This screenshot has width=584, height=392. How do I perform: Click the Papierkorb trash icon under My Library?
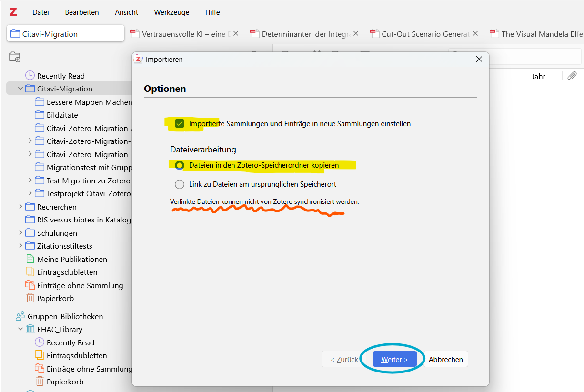[30, 298]
